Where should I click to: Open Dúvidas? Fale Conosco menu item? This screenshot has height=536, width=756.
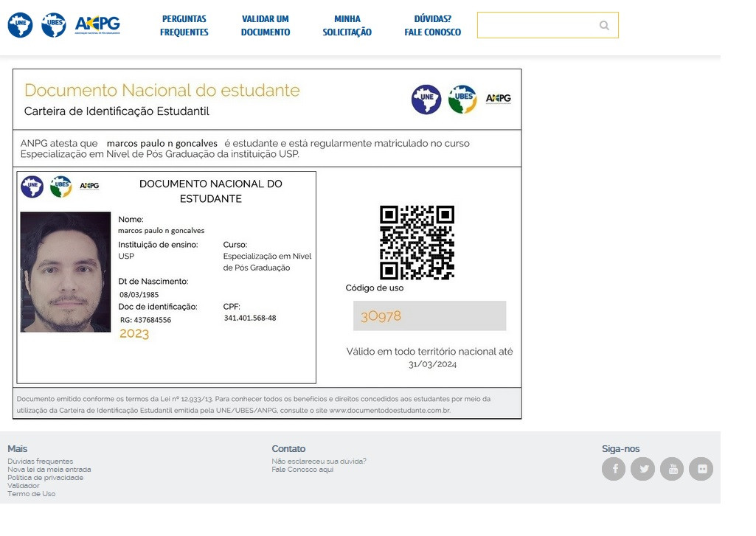pyautogui.click(x=432, y=26)
